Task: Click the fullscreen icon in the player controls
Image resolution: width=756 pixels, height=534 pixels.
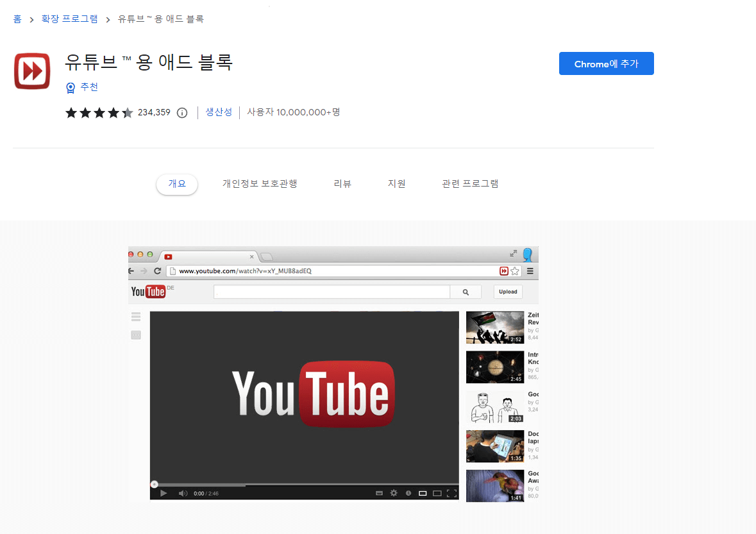Action: 450,493
